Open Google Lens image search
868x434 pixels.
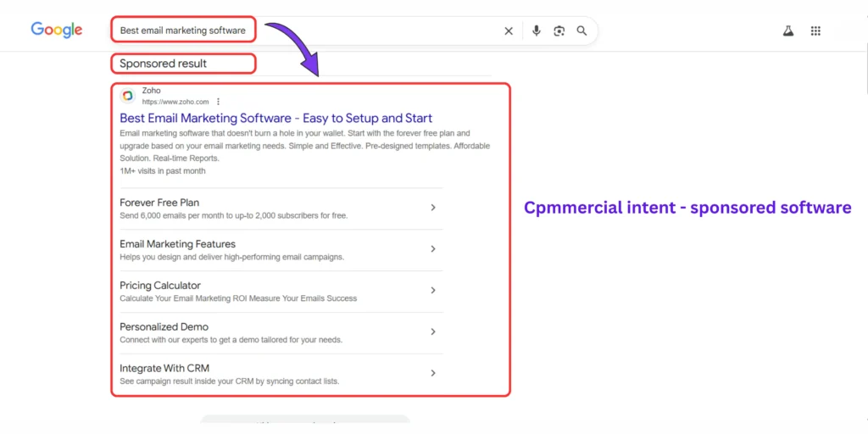pos(559,31)
